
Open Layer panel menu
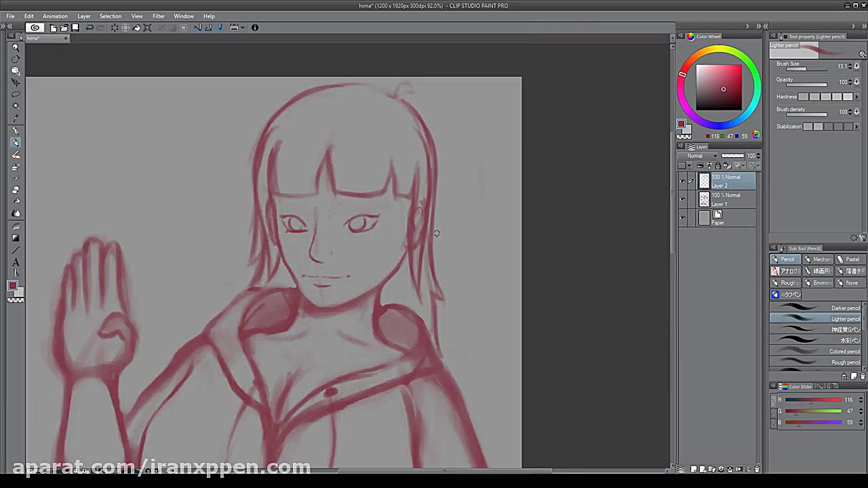[x=682, y=146]
